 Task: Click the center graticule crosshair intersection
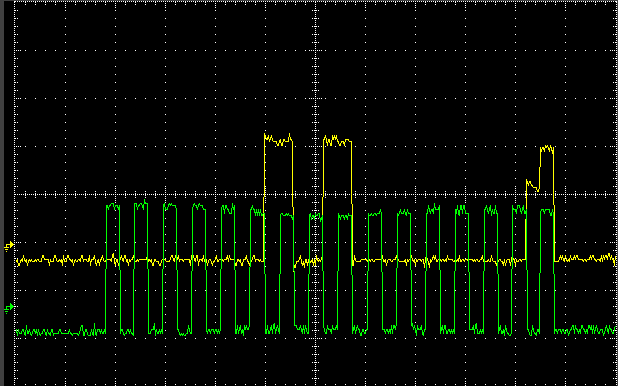pyautogui.click(x=315, y=194)
